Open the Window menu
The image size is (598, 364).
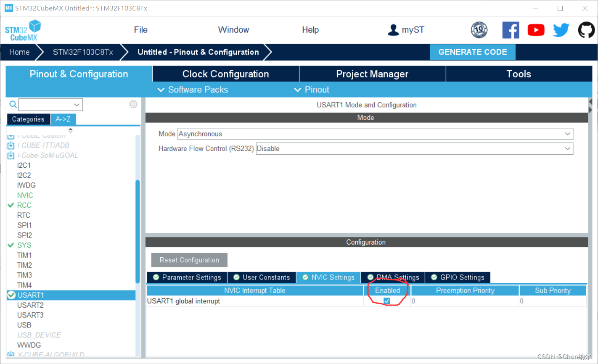[233, 30]
